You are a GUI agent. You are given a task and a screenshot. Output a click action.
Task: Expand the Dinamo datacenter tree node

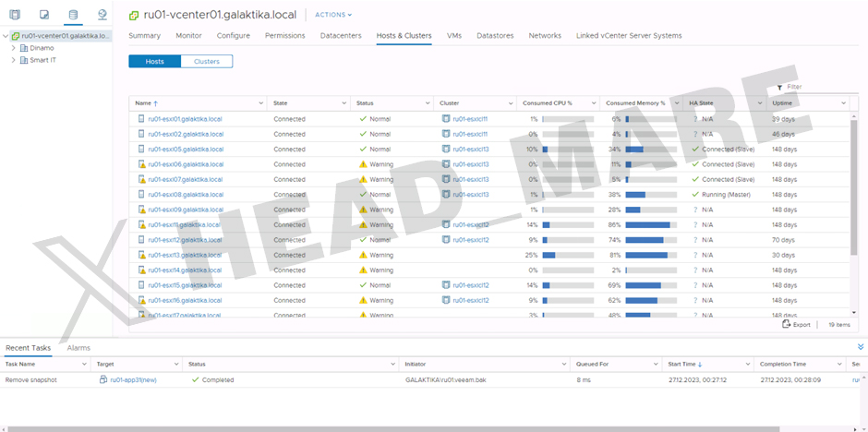point(13,48)
